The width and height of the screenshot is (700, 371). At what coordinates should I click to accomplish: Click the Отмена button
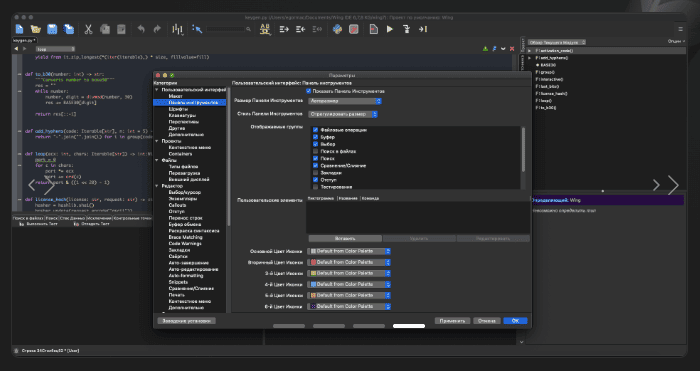(x=487, y=321)
